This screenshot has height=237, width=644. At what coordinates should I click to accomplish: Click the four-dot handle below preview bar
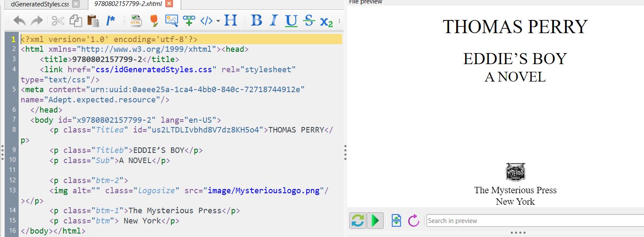point(519,233)
